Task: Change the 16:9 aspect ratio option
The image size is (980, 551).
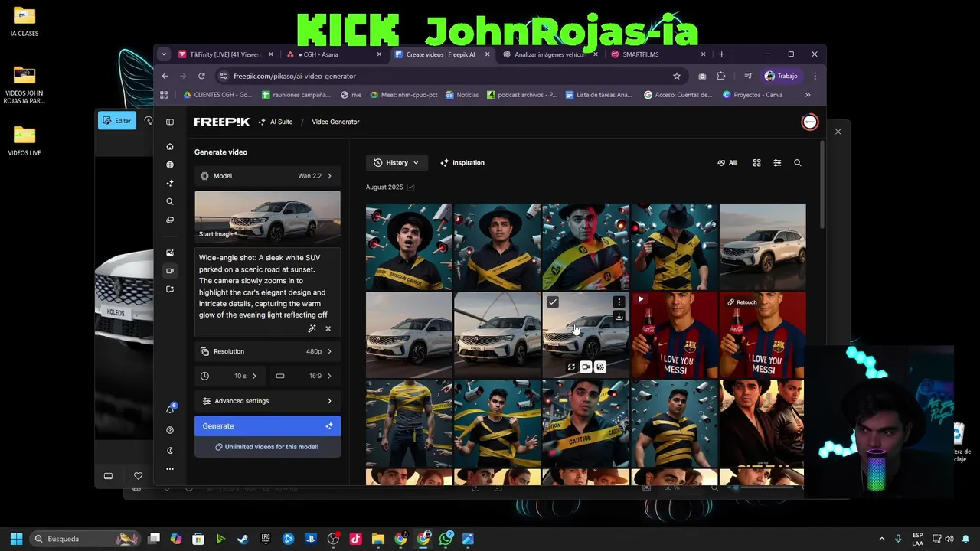Action: coord(305,376)
